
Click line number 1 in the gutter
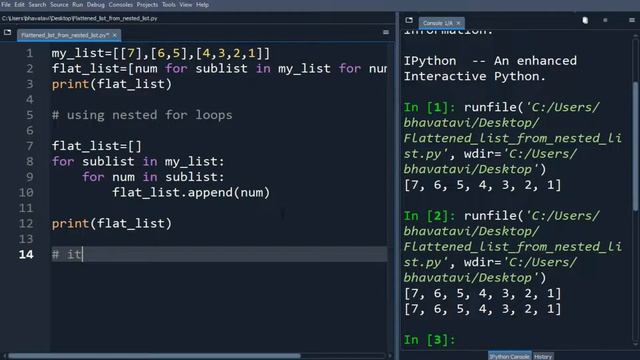pyautogui.click(x=29, y=53)
